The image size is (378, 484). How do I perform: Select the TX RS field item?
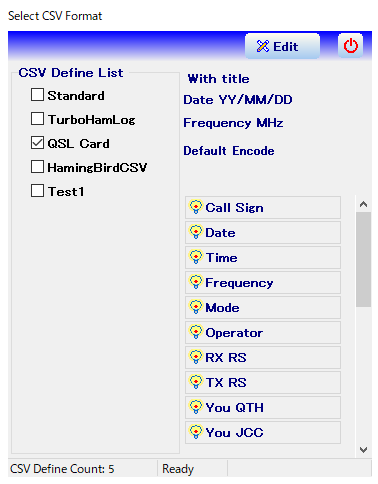[263, 382]
